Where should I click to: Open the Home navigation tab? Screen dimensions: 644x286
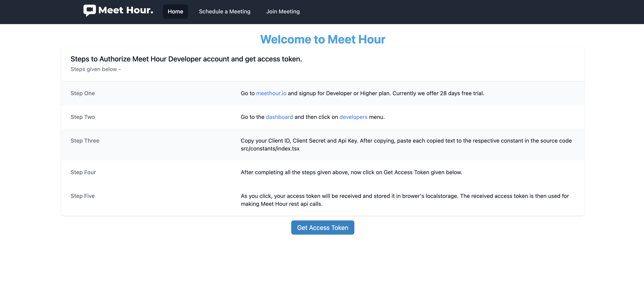click(x=175, y=11)
